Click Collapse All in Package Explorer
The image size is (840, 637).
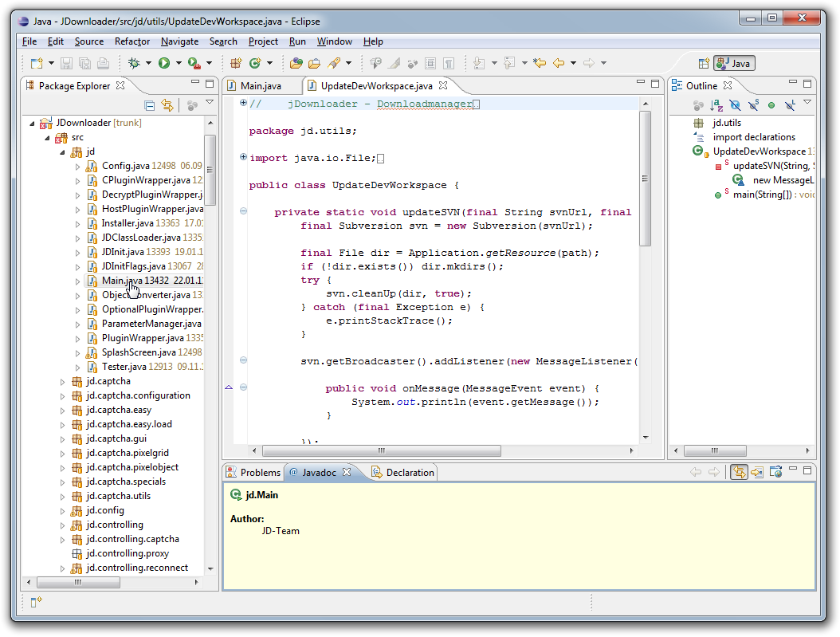click(150, 105)
